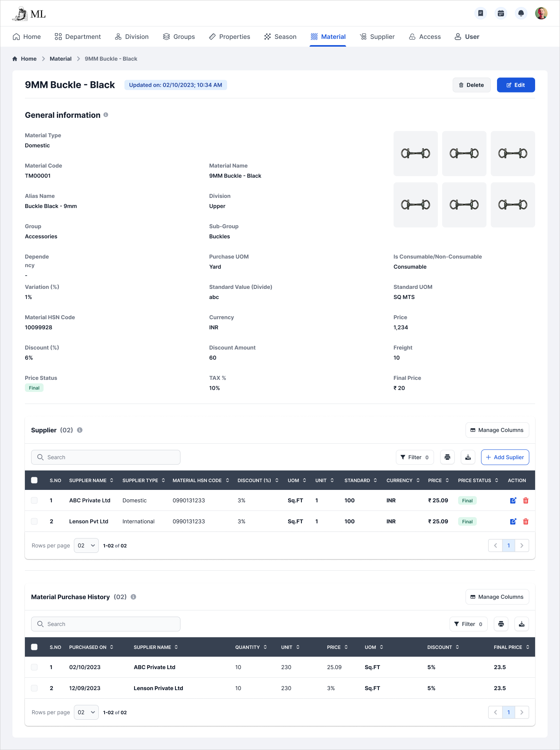The height and width of the screenshot is (750, 560).
Task: Go to the Home tab
Action: (x=26, y=37)
